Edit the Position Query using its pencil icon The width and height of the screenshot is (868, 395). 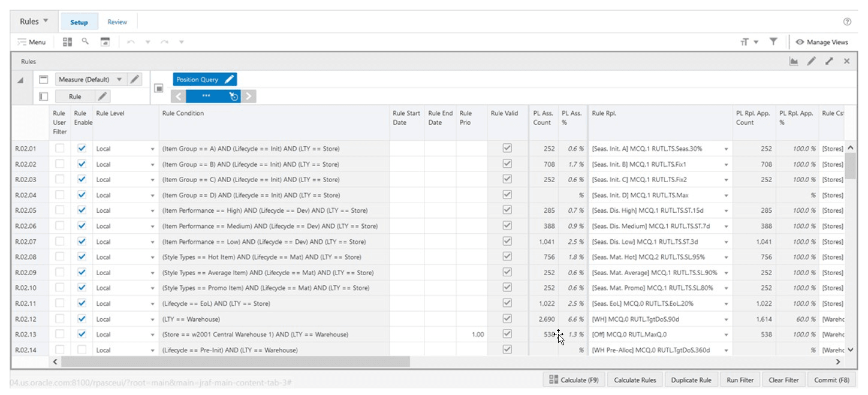point(229,79)
